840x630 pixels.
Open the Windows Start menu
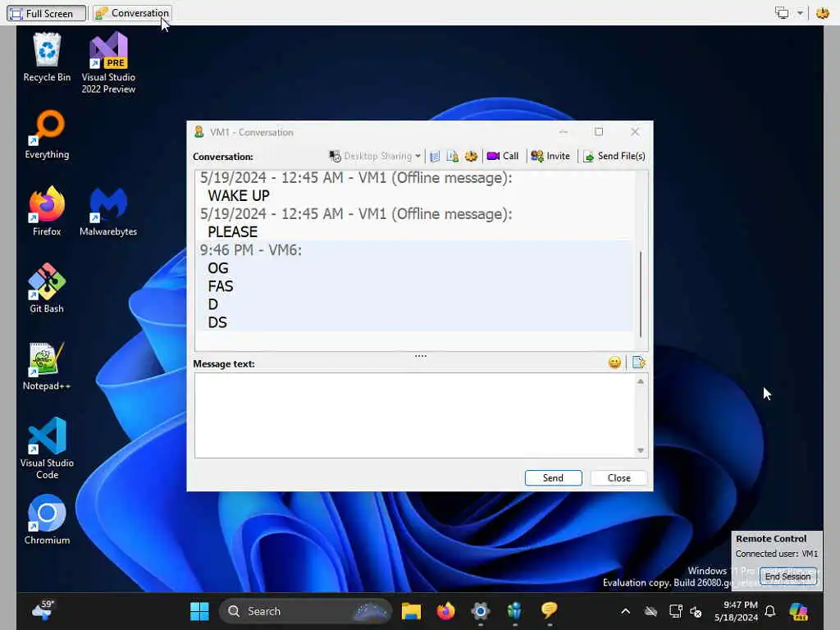pyautogui.click(x=199, y=611)
